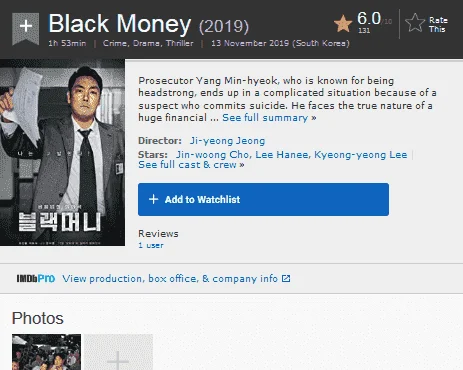Image resolution: width=463 pixels, height=370 pixels.
Task: Click the watchlist ribbon bookmark icon
Action: coord(26,29)
